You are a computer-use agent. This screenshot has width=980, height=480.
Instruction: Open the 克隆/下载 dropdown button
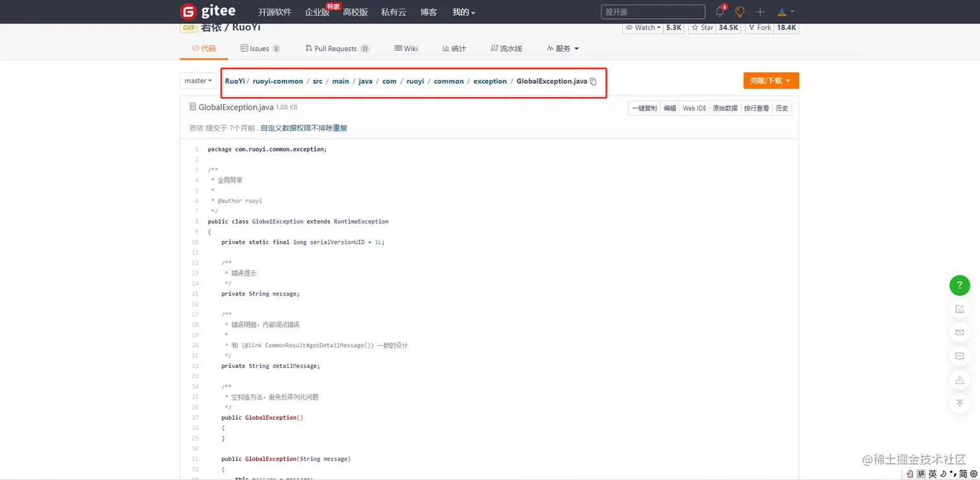pyautogui.click(x=771, y=81)
